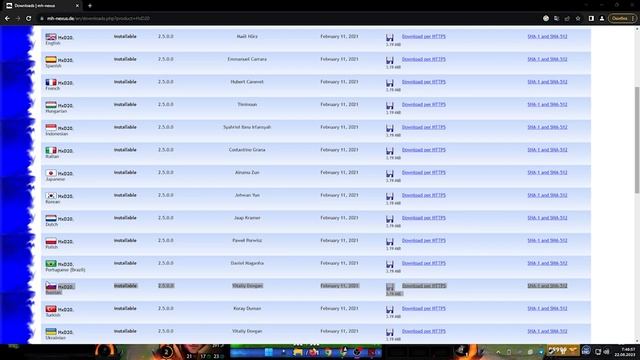This screenshot has width=640, height=360.
Task: Open Download per HTTPS link for French
Action: pyautogui.click(x=424, y=82)
